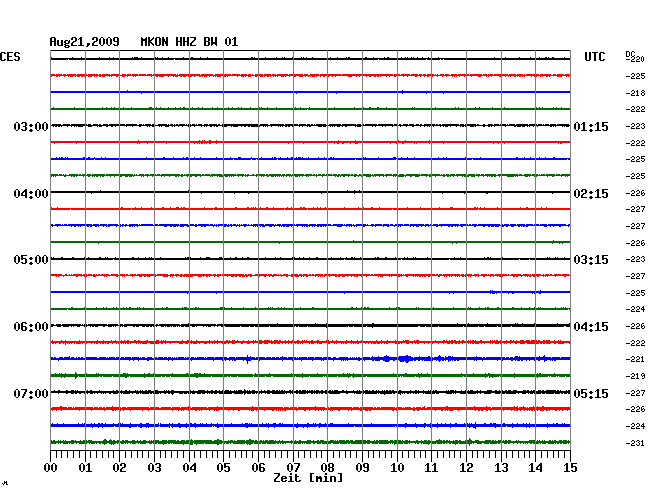Click the DC offset value -231
The width and height of the screenshot is (650, 494).
[x=635, y=443]
